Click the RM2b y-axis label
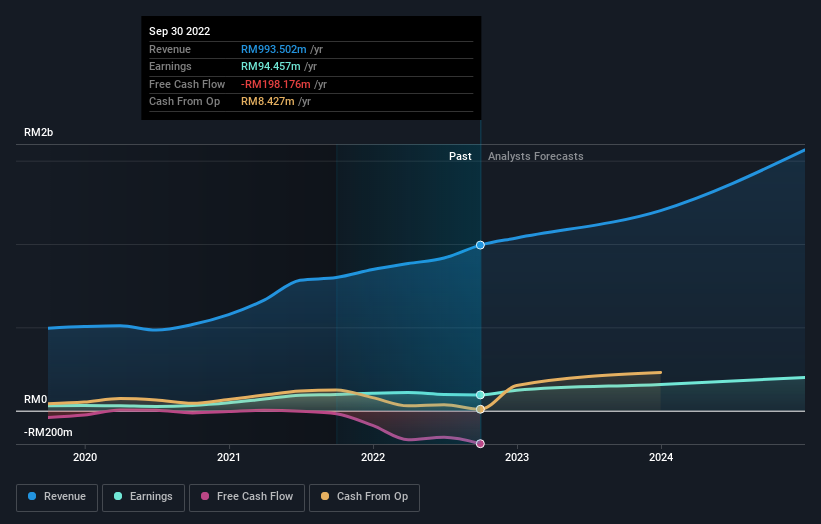 [38, 132]
